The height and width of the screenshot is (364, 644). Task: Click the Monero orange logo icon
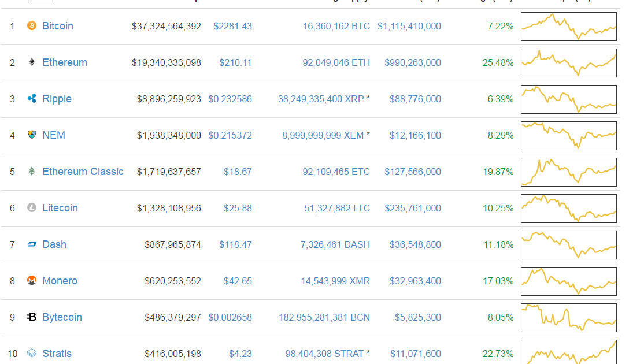point(32,280)
